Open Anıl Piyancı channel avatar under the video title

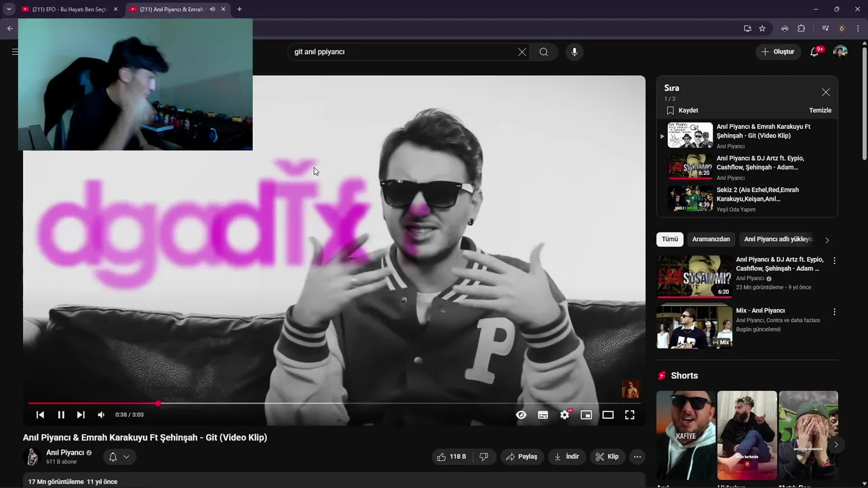tap(32, 457)
